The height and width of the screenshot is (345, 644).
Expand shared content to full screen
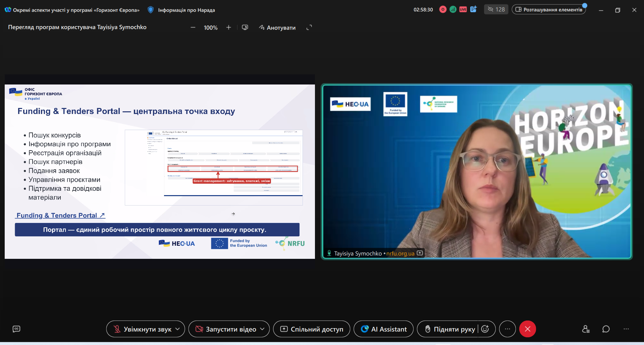[309, 27]
